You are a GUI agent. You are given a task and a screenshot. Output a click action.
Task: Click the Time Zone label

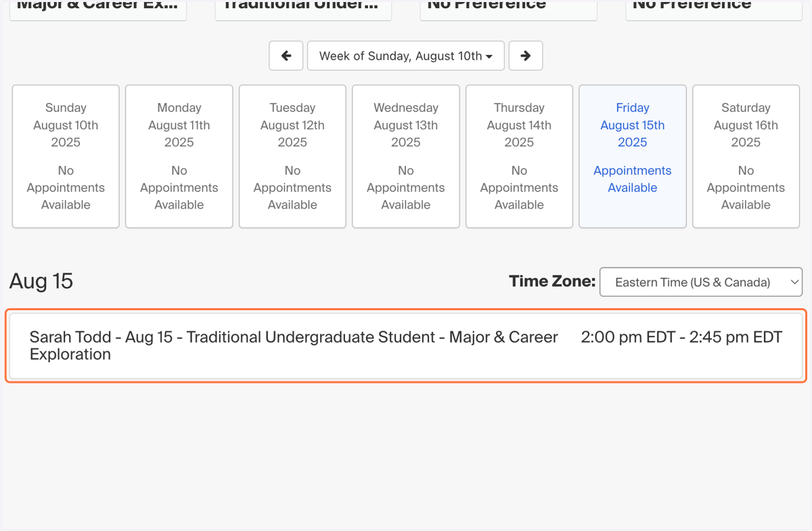pyautogui.click(x=552, y=281)
